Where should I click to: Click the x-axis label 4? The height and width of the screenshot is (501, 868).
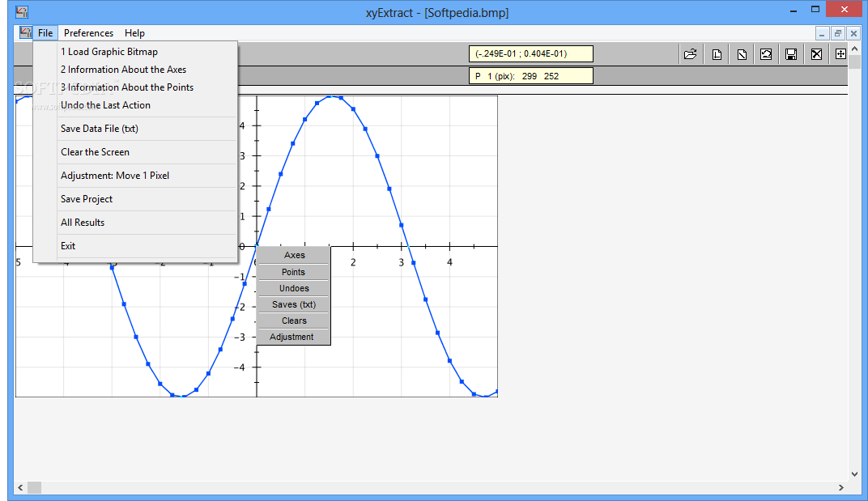(449, 262)
